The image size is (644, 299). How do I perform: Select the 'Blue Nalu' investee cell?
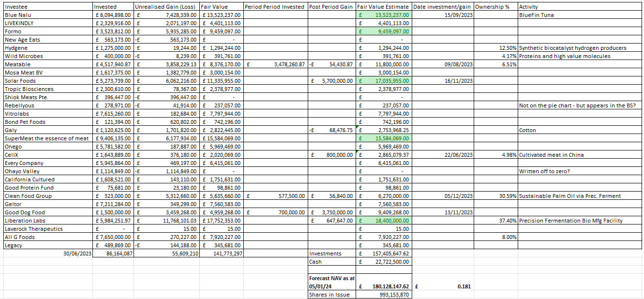click(48, 15)
